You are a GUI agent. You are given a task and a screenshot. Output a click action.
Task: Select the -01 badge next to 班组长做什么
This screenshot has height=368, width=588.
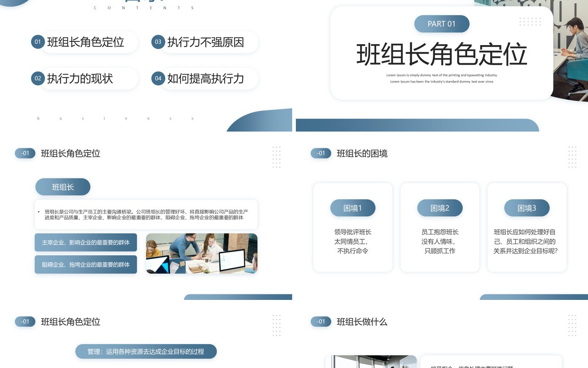point(321,322)
